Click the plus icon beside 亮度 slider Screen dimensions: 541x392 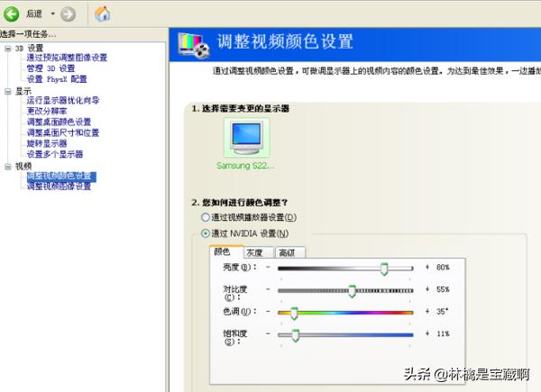pos(426,268)
